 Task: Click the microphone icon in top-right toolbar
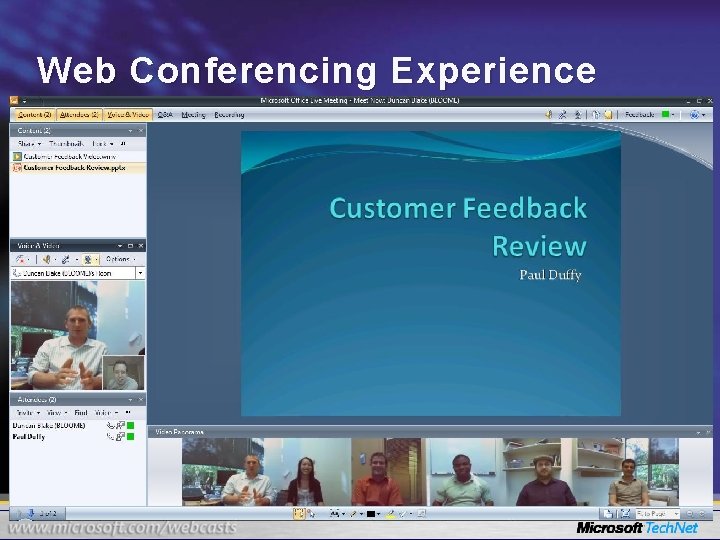[x=562, y=115]
